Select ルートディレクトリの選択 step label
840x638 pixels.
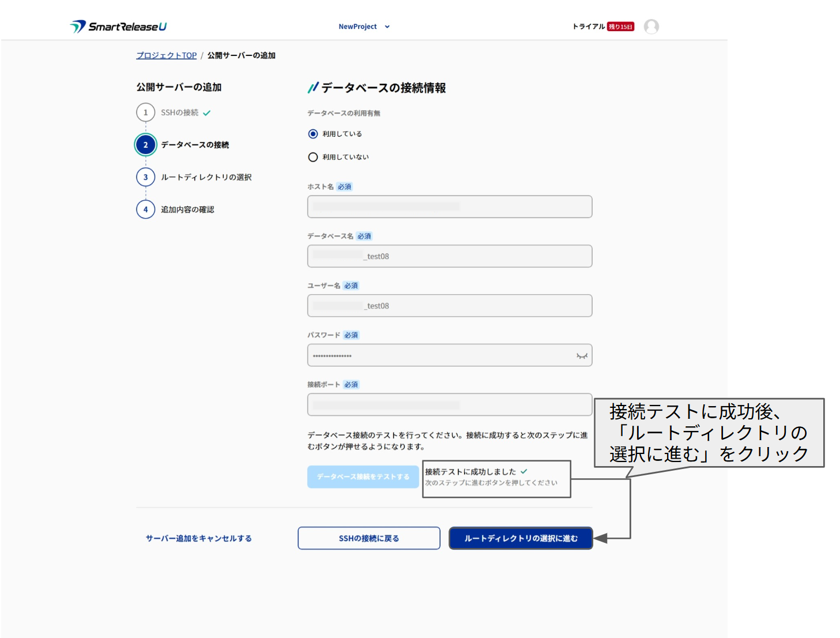pos(206,177)
